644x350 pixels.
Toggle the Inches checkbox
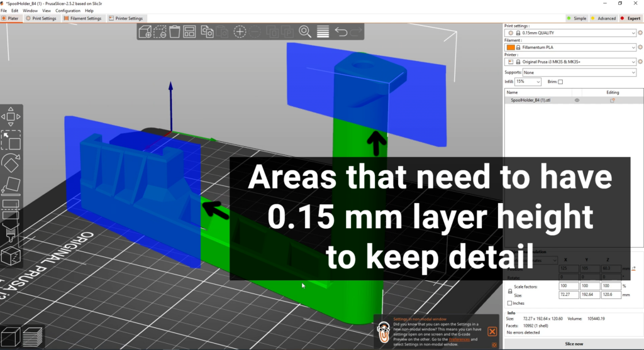pos(509,303)
